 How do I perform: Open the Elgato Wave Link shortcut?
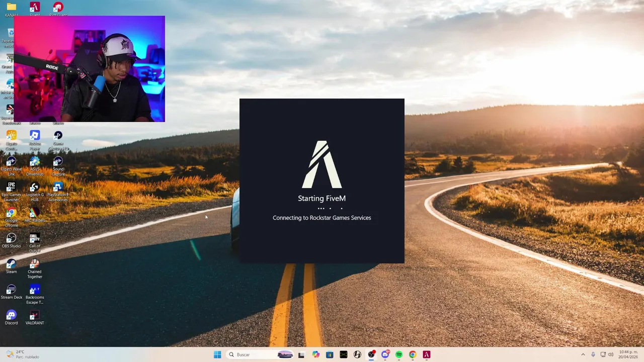coord(11,166)
